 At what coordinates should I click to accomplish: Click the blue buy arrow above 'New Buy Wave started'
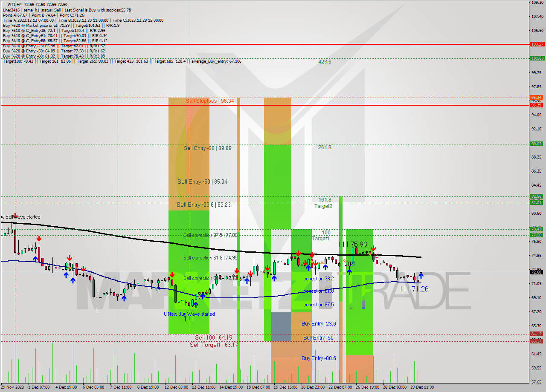click(195, 304)
